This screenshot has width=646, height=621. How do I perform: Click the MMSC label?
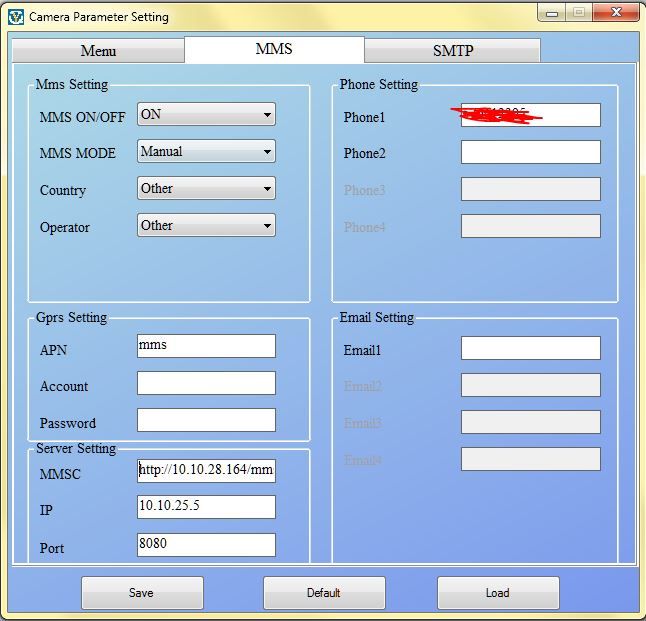click(60, 474)
